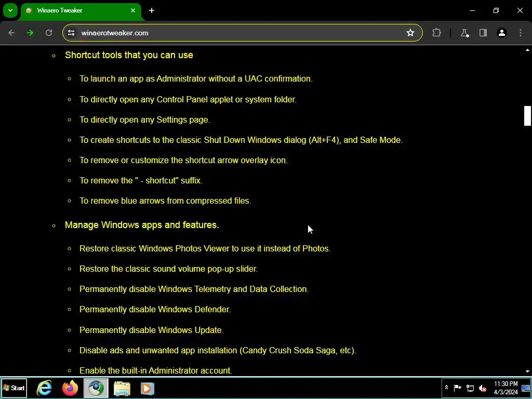532x399 pixels.
Task: Click "Restore classic Windows Photos Viewer" line
Action: point(205,249)
